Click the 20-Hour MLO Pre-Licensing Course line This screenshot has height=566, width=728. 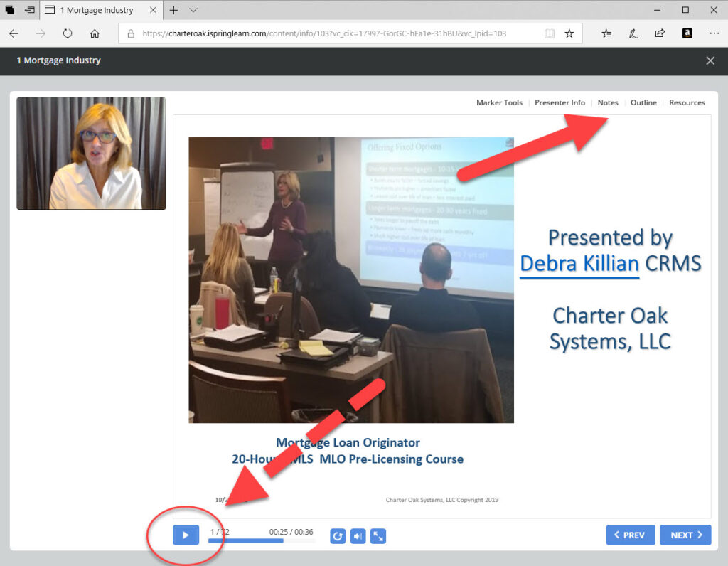(x=348, y=459)
